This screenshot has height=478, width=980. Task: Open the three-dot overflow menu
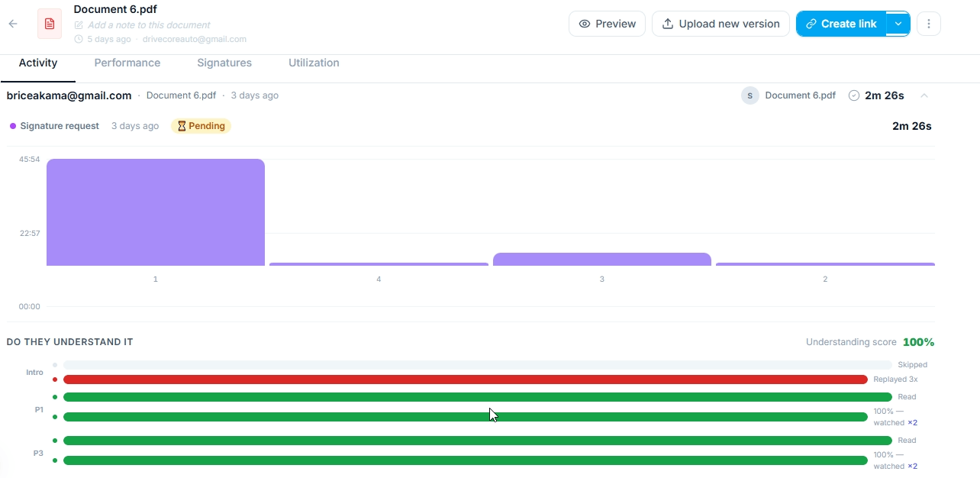(929, 24)
